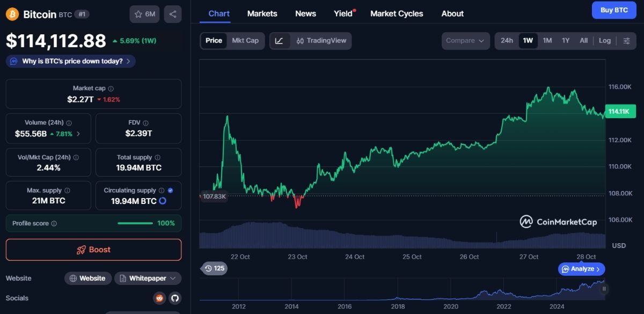
Task: Expand Why is BTC's price down today
Action: click(71, 61)
